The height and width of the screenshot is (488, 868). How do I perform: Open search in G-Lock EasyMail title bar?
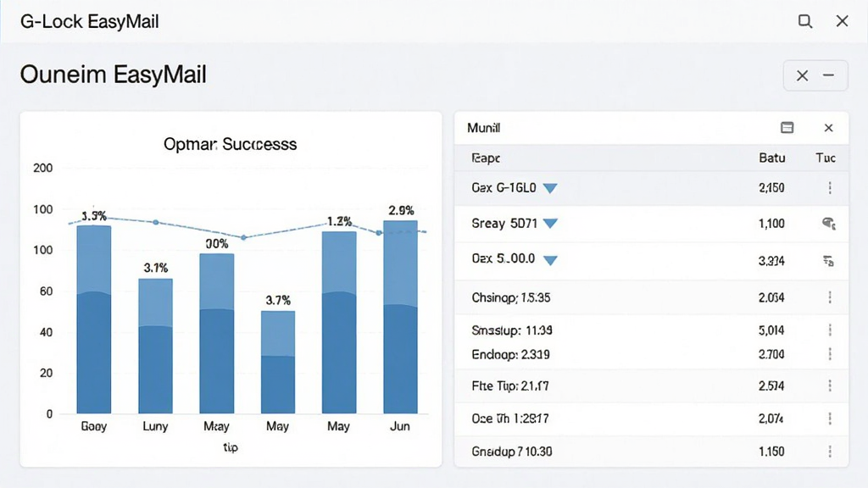pyautogui.click(x=805, y=21)
